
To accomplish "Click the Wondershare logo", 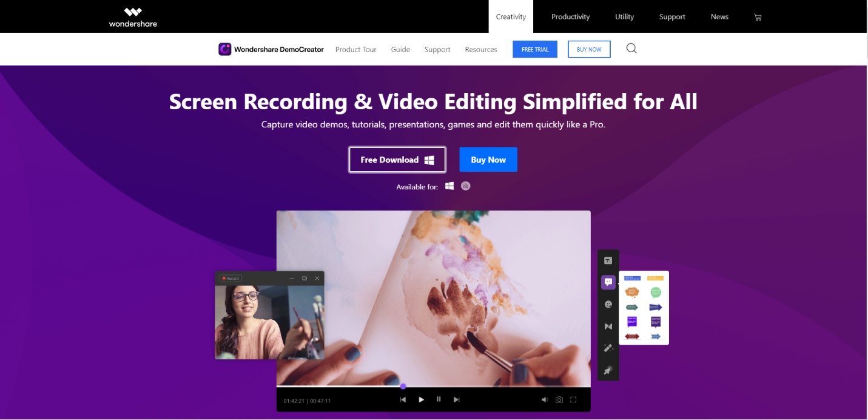I will pos(133,17).
